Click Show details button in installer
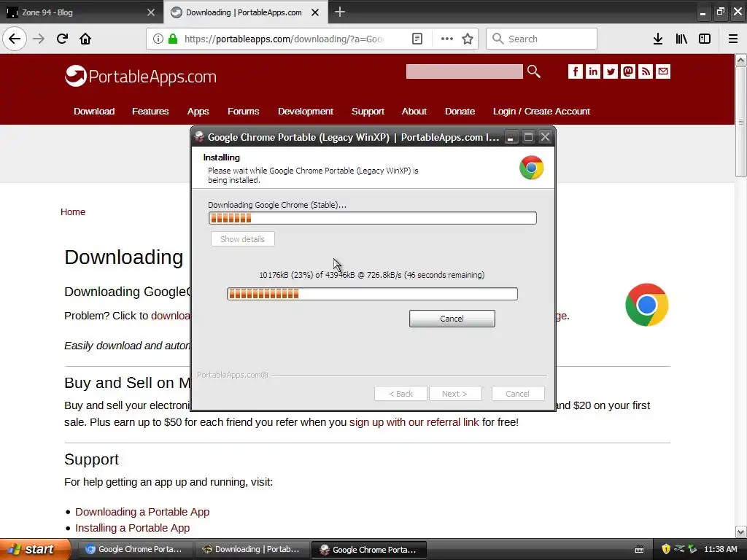 click(242, 239)
